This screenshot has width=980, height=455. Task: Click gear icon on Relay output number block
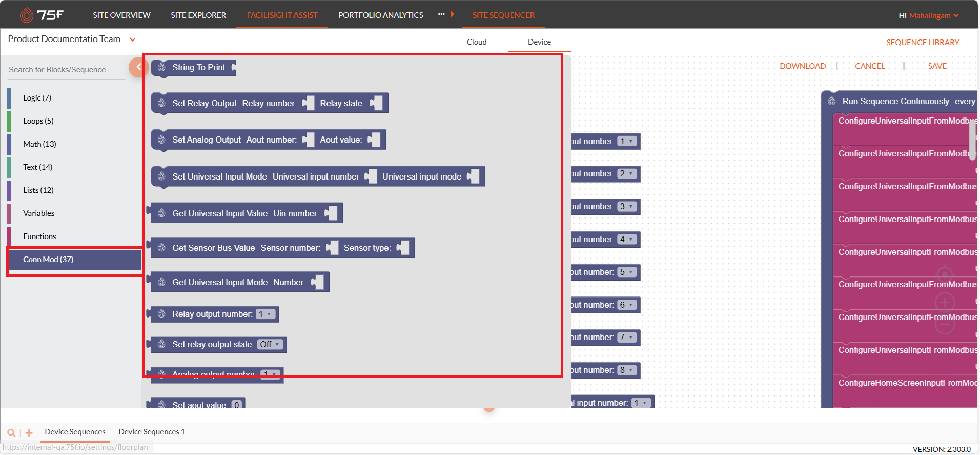[161, 314]
